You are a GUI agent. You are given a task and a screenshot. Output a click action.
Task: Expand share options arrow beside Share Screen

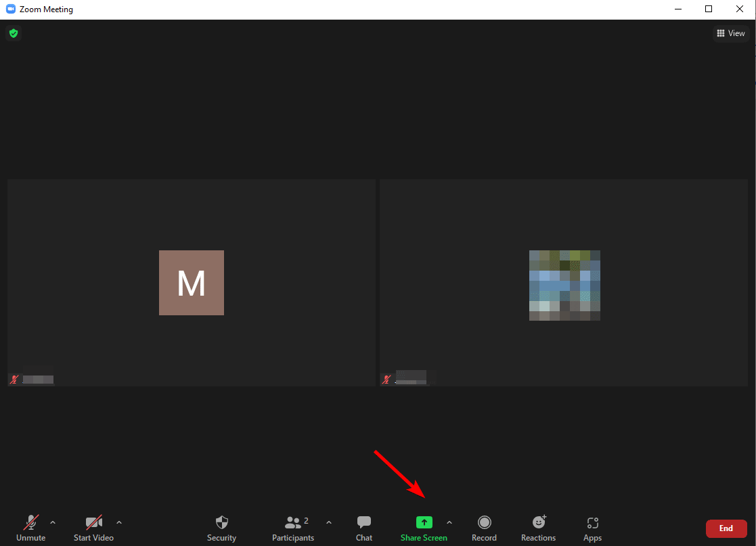pyautogui.click(x=449, y=522)
